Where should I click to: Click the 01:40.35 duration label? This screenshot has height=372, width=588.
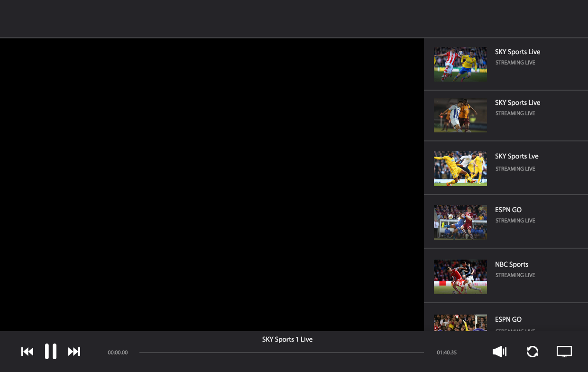tap(447, 353)
